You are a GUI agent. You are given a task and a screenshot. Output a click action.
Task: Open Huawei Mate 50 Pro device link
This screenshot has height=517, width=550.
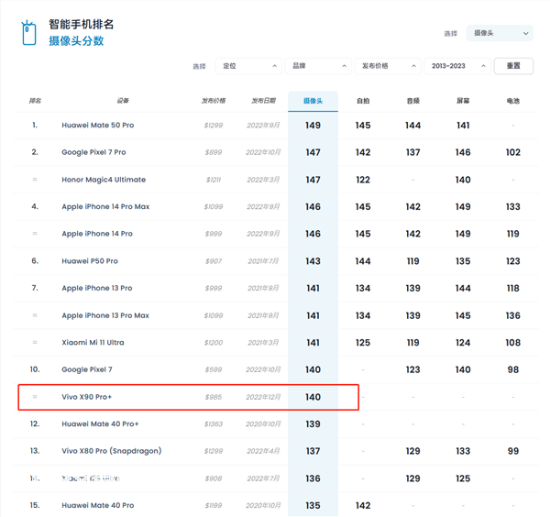pyautogui.click(x=98, y=125)
